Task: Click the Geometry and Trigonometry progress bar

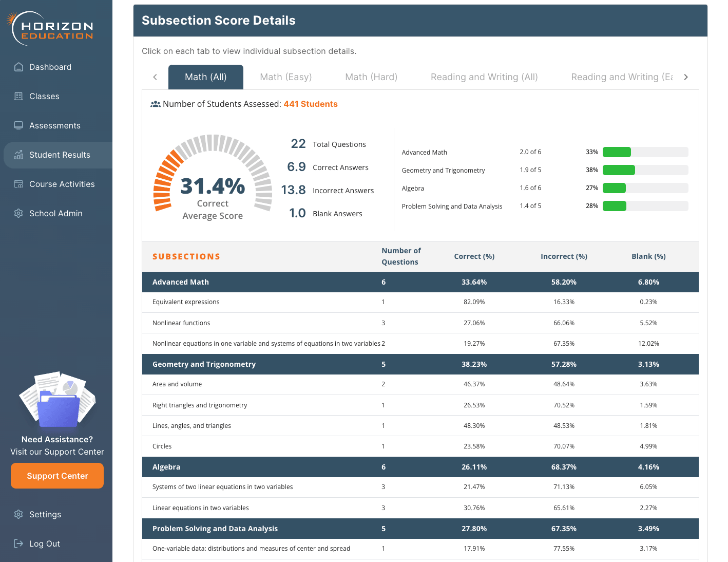Action: (645, 170)
